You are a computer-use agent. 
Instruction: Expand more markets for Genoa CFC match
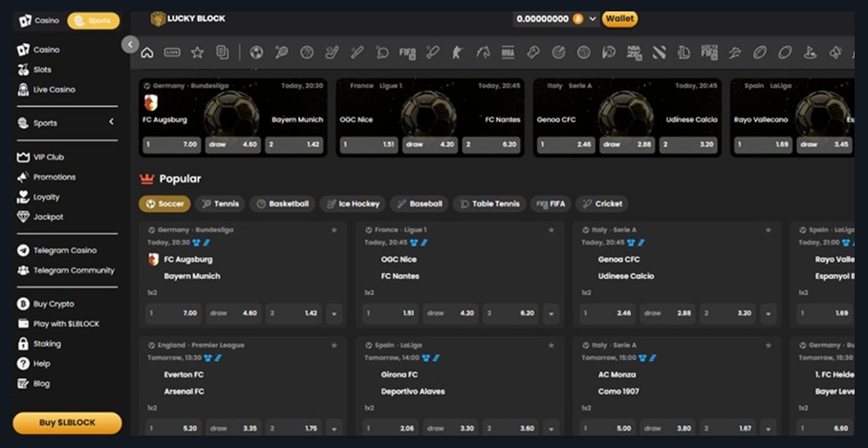pyautogui.click(x=768, y=313)
